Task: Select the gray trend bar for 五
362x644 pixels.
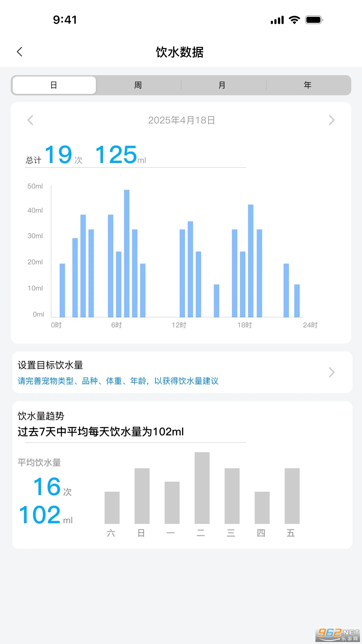Action: (x=292, y=496)
